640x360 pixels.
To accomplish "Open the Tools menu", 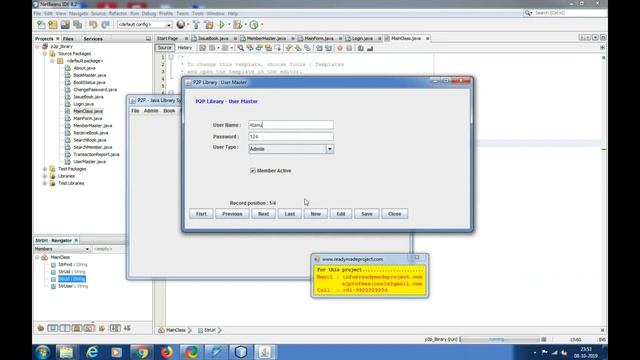I will point(198,13).
